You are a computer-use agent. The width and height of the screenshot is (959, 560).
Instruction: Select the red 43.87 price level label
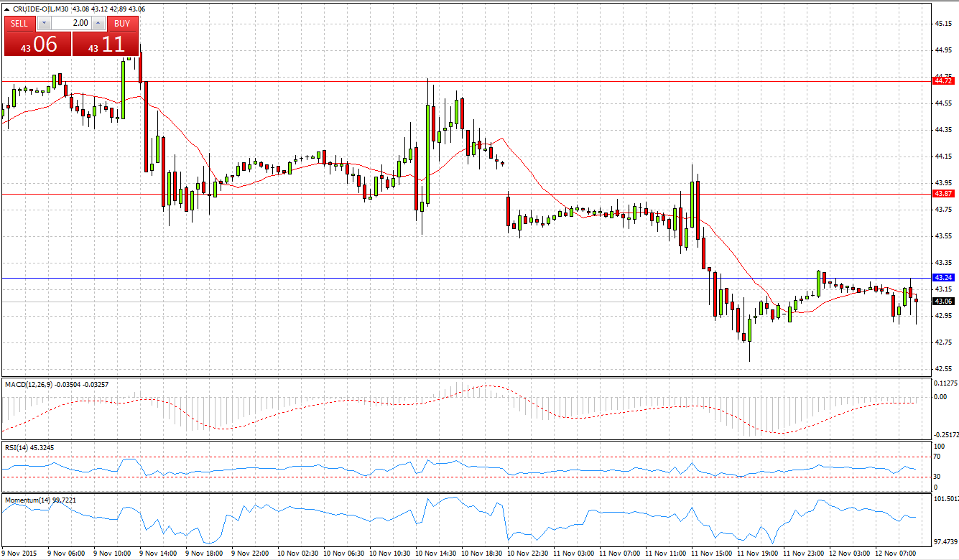click(x=943, y=194)
